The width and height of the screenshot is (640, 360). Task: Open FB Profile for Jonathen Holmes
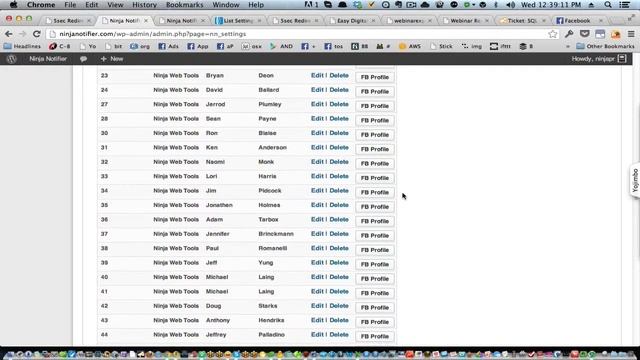(375, 207)
